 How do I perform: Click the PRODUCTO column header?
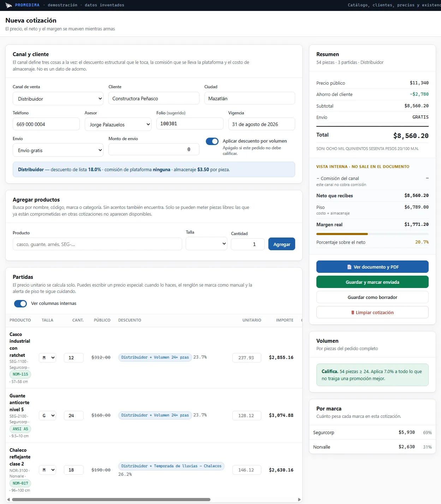[x=20, y=320]
